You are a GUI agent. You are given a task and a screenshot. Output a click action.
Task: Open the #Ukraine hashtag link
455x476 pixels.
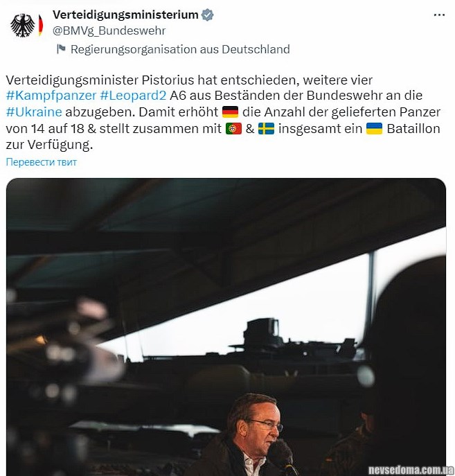[x=34, y=112]
